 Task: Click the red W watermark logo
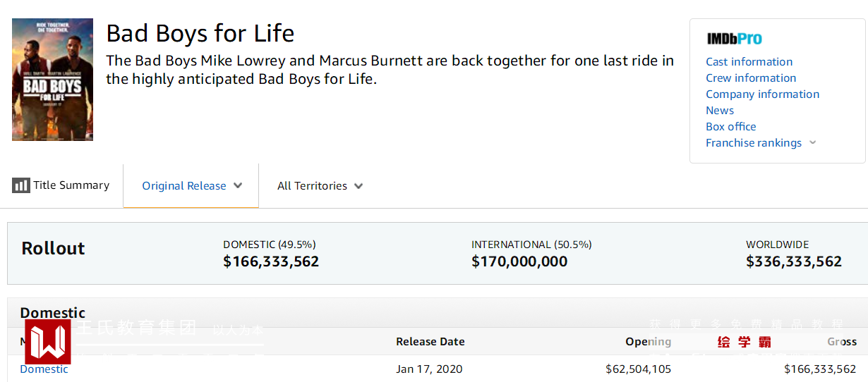(47, 342)
